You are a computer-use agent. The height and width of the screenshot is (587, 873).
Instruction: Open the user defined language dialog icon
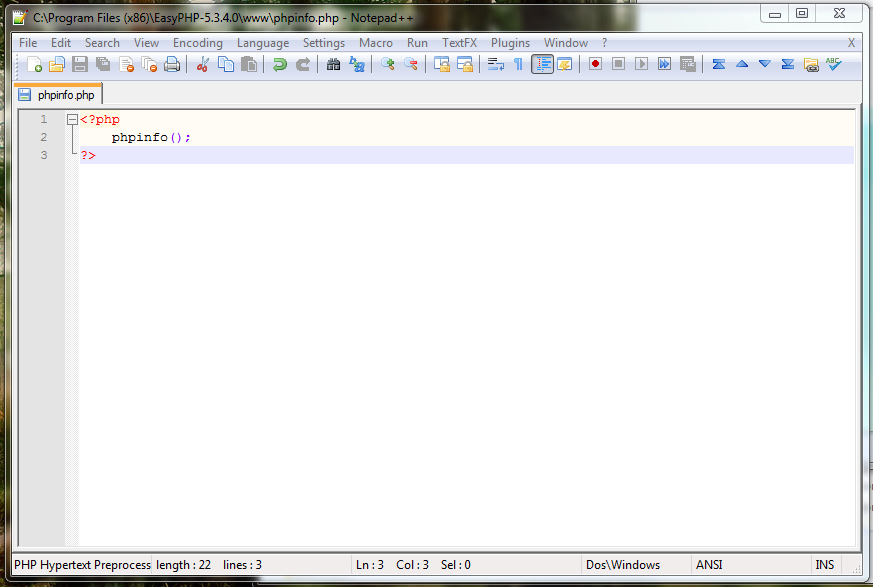tap(565, 65)
